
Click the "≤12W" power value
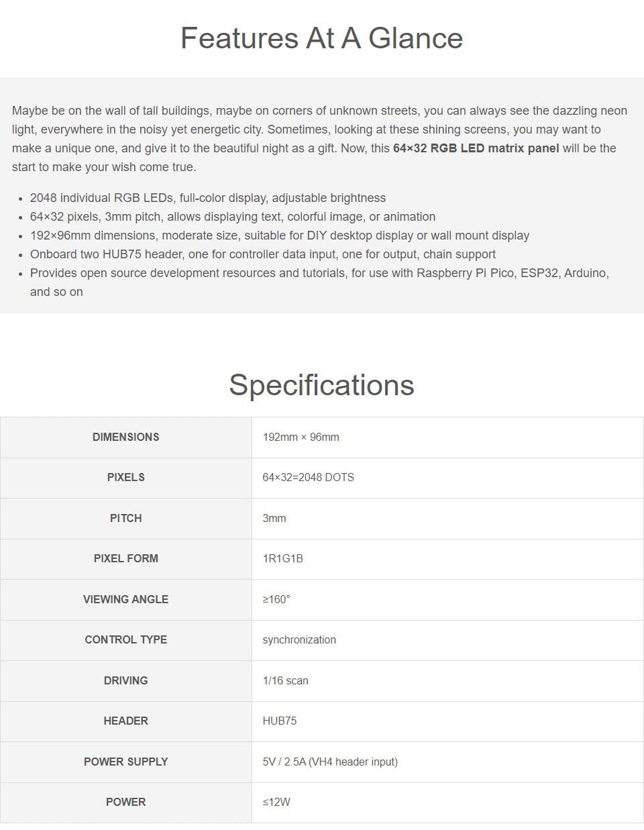click(276, 802)
